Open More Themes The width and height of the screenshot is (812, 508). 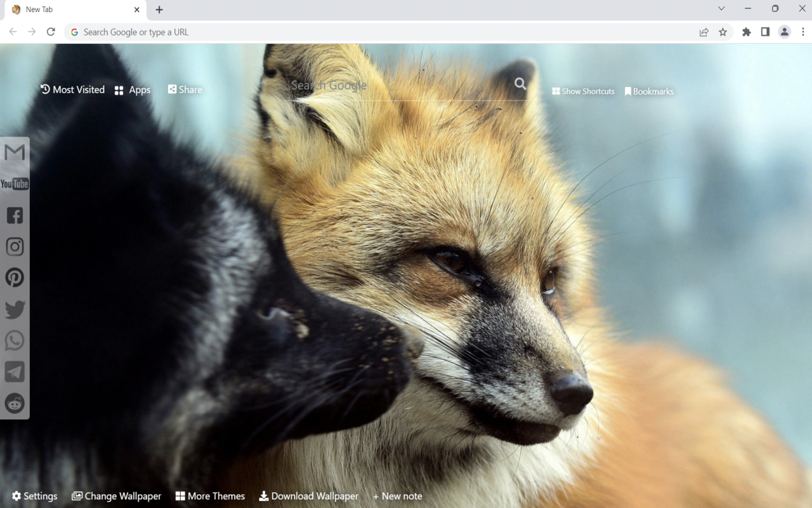point(210,496)
